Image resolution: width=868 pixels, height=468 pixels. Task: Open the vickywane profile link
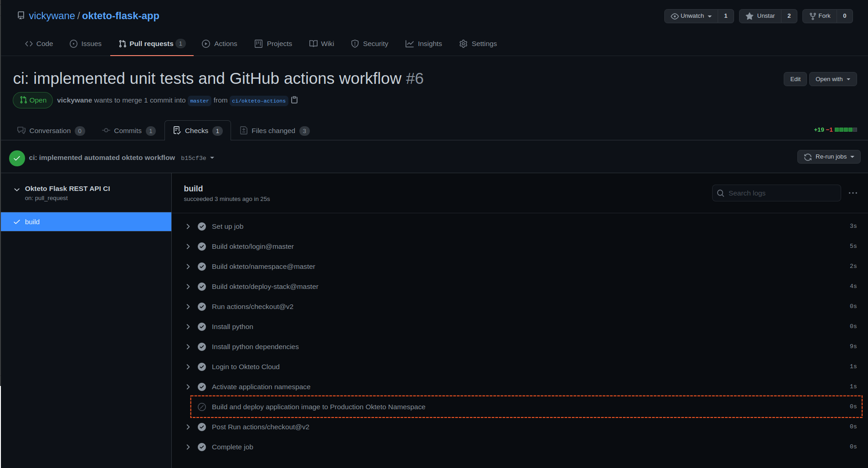52,16
